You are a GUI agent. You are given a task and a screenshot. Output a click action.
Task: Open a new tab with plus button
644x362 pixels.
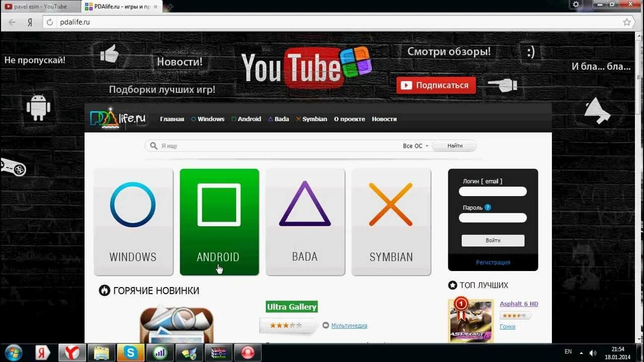click(x=170, y=7)
